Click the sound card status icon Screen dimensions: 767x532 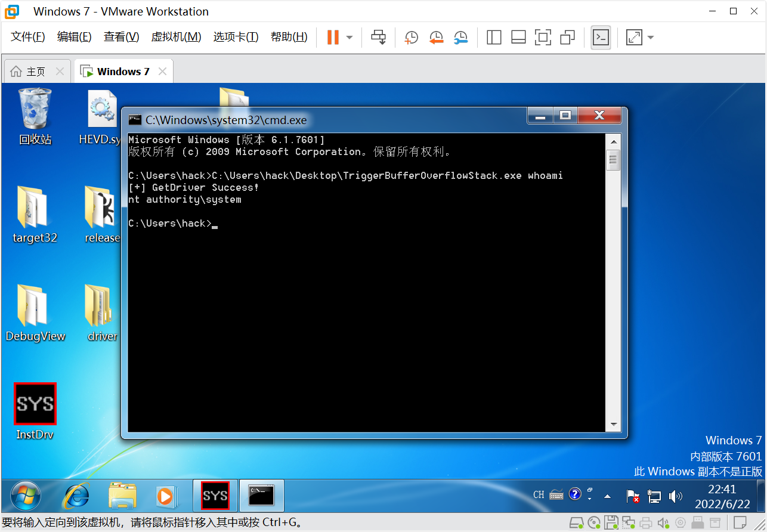point(663,523)
